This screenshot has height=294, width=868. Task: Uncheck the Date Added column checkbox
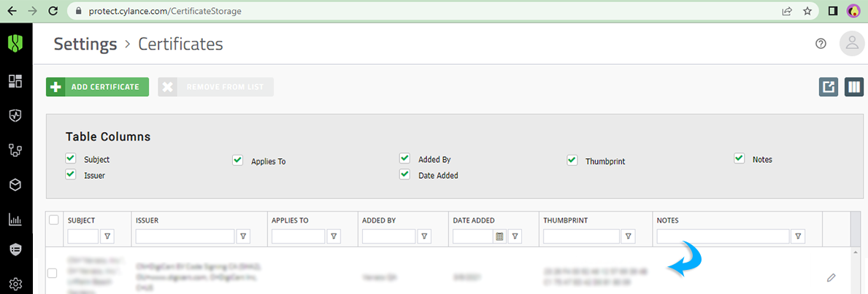[x=404, y=174]
